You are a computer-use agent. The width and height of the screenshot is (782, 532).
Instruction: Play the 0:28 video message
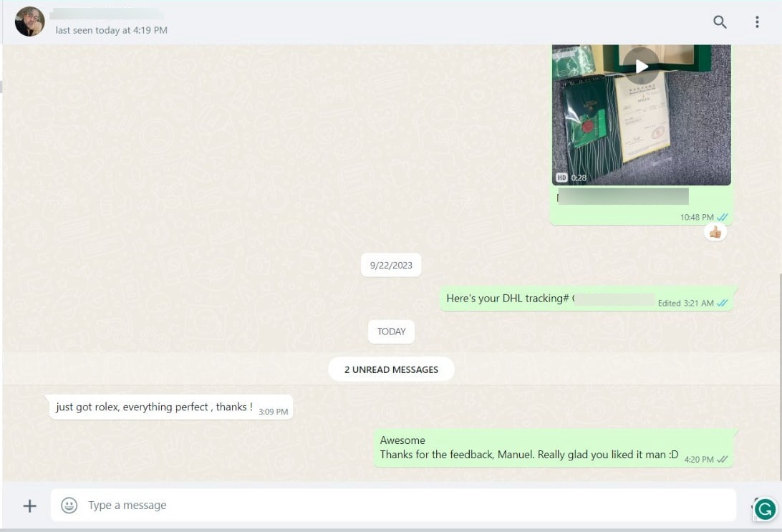tap(641, 67)
